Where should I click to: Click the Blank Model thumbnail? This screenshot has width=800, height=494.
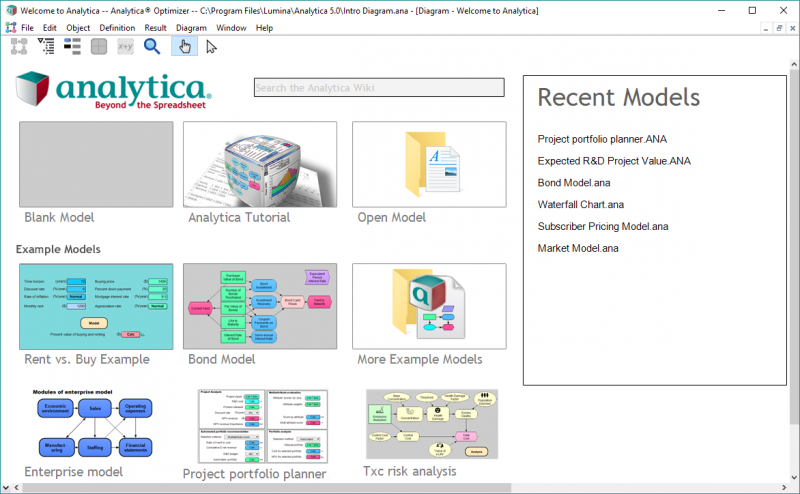click(x=96, y=164)
